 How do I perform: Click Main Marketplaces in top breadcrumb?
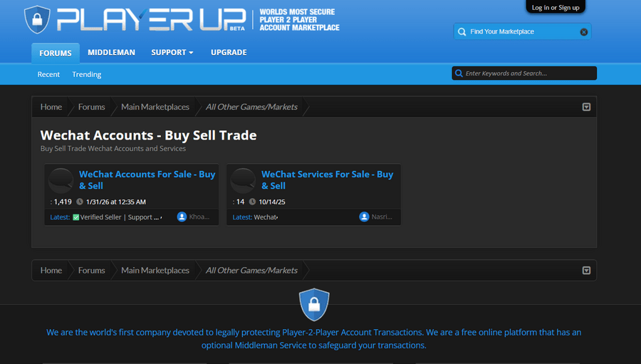(x=155, y=107)
